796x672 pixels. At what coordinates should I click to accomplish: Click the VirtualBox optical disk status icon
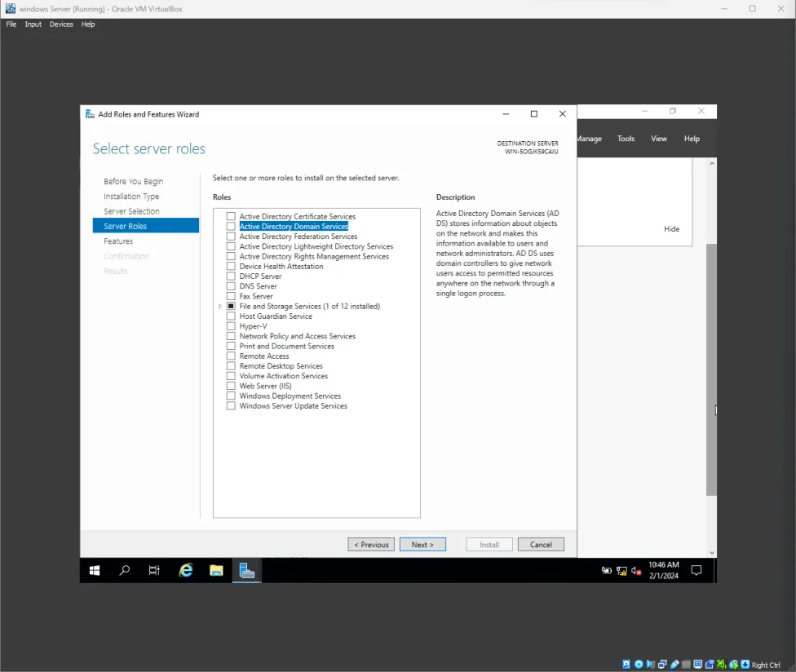[x=639, y=664]
